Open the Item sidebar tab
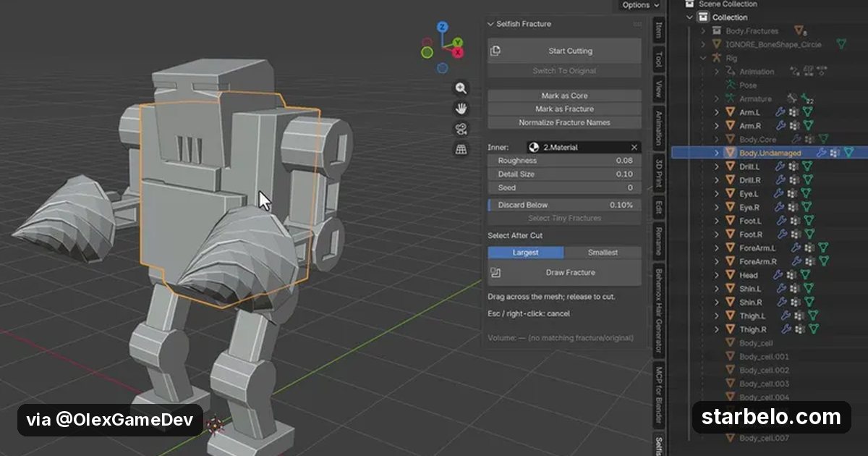The height and width of the screenshot is (456, 868). click(x=658, y=30)
